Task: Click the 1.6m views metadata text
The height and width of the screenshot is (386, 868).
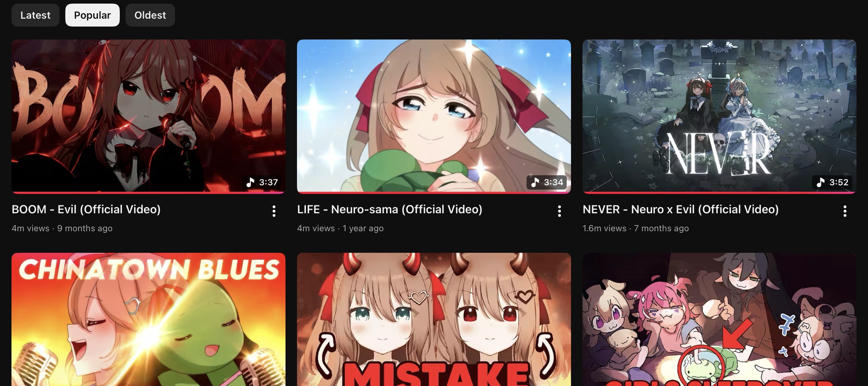Action: click(604, 228)
